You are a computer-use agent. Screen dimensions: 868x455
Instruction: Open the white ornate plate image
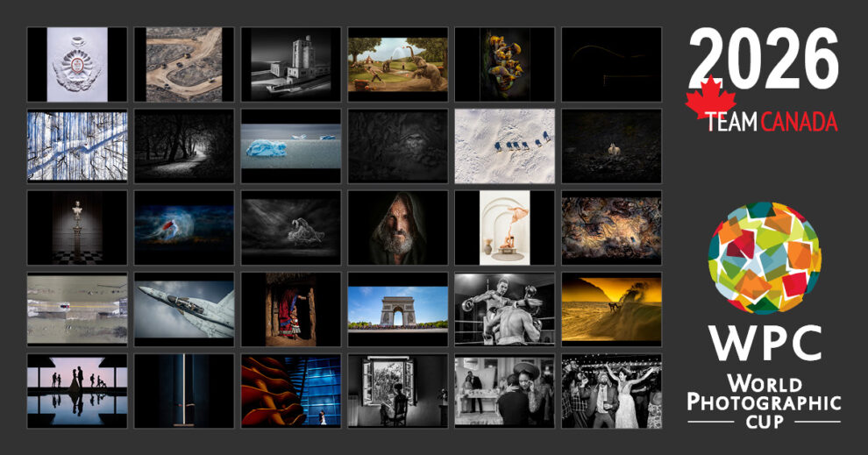[77, 64]
